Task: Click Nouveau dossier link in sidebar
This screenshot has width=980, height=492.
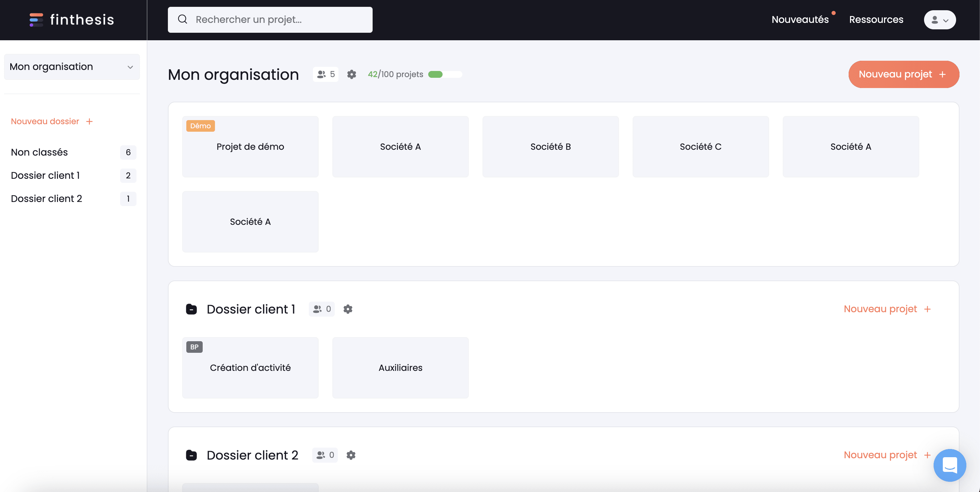Action: 52,121
